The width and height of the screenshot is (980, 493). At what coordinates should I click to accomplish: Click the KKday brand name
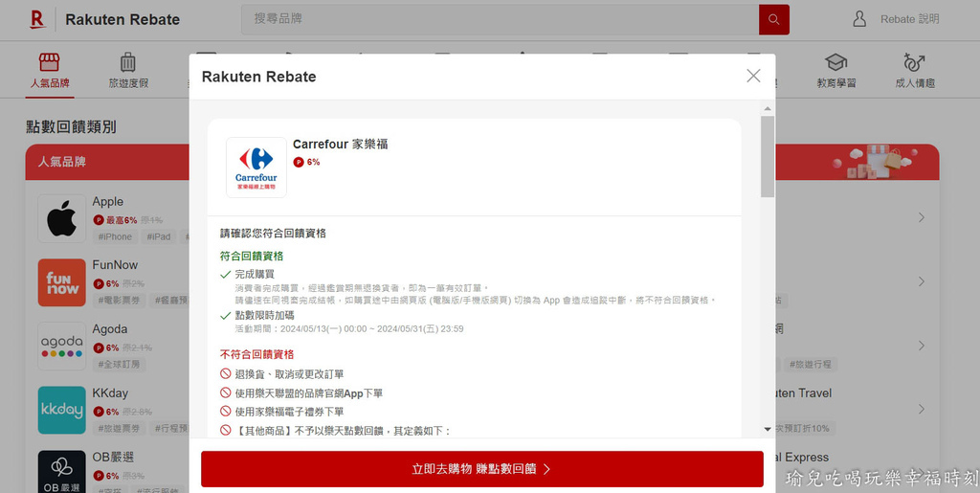point(110,393)
